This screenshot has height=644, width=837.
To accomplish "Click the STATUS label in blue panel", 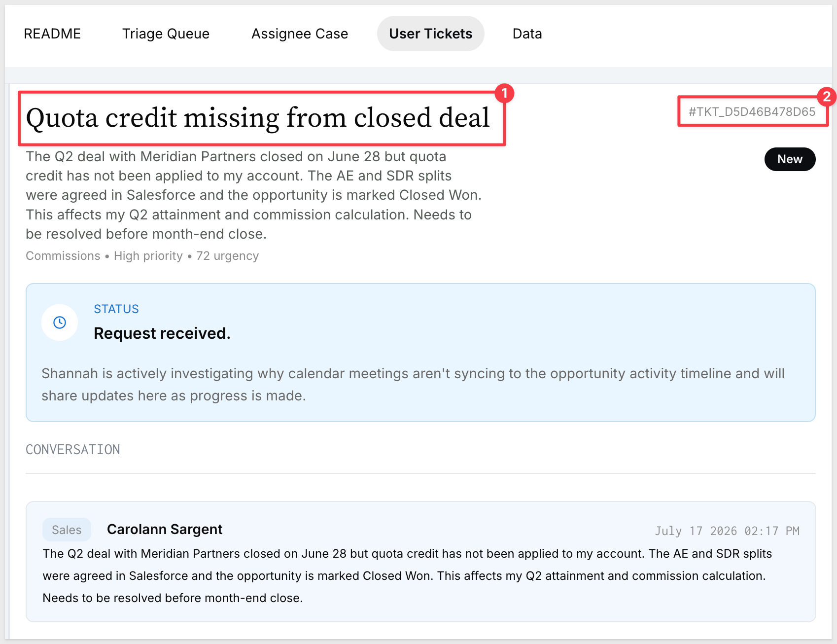I will coord(116,309).
